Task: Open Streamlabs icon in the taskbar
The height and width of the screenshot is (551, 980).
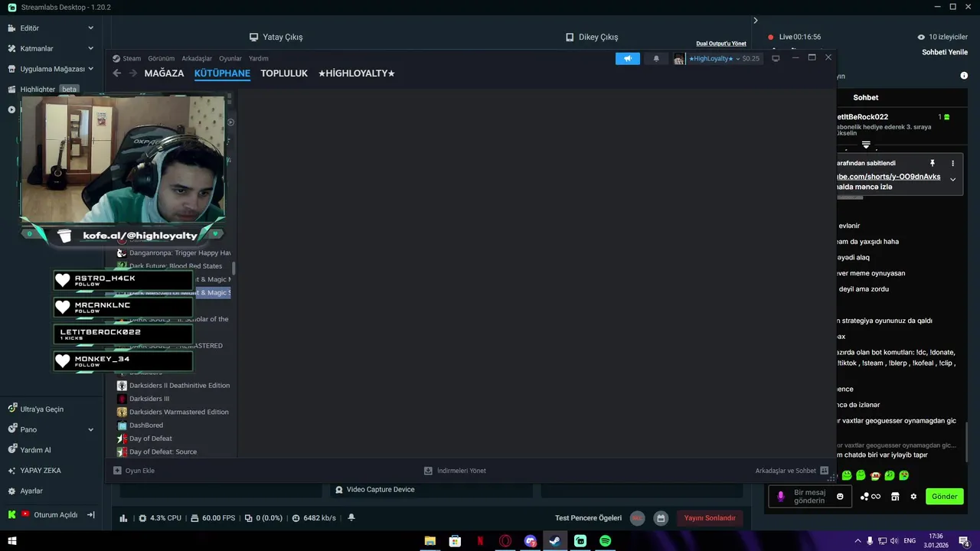Action: click(580, 541)
